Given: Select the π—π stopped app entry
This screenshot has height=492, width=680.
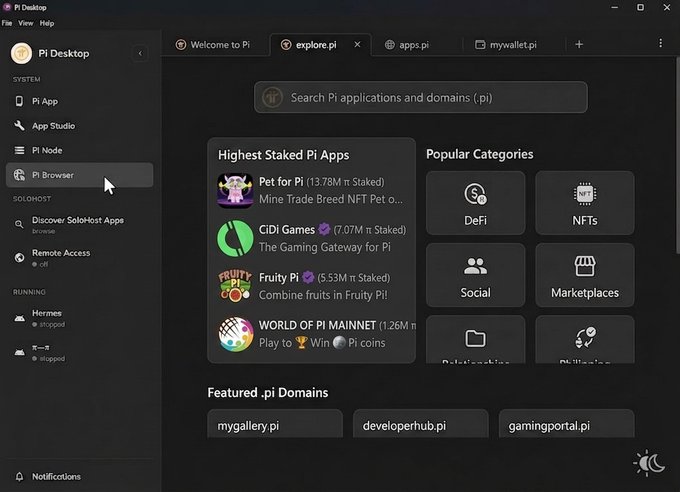Looking at the screenshot, I should tap(79, 352).
